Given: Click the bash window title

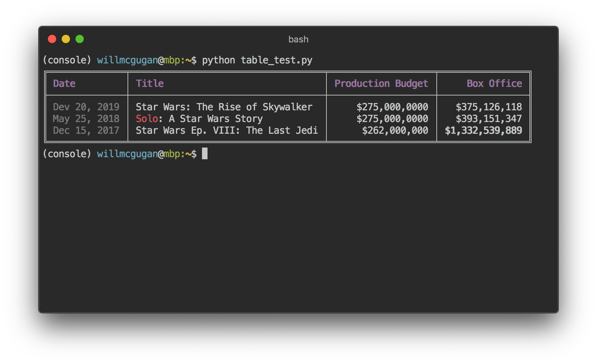Looking at the screenshot, I should click(x=298, y=39).
